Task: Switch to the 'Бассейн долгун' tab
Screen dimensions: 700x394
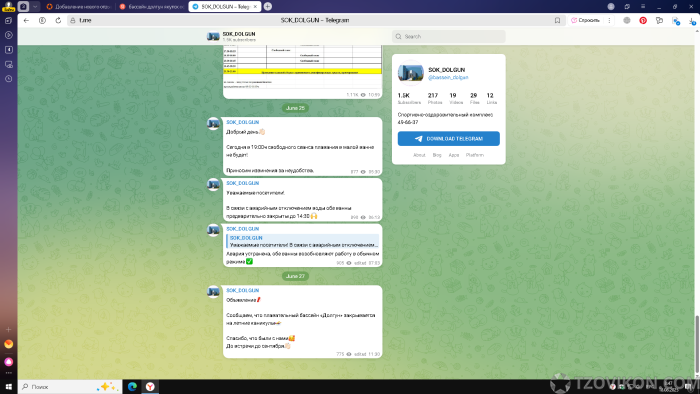Action: click(x=151, y=7)
